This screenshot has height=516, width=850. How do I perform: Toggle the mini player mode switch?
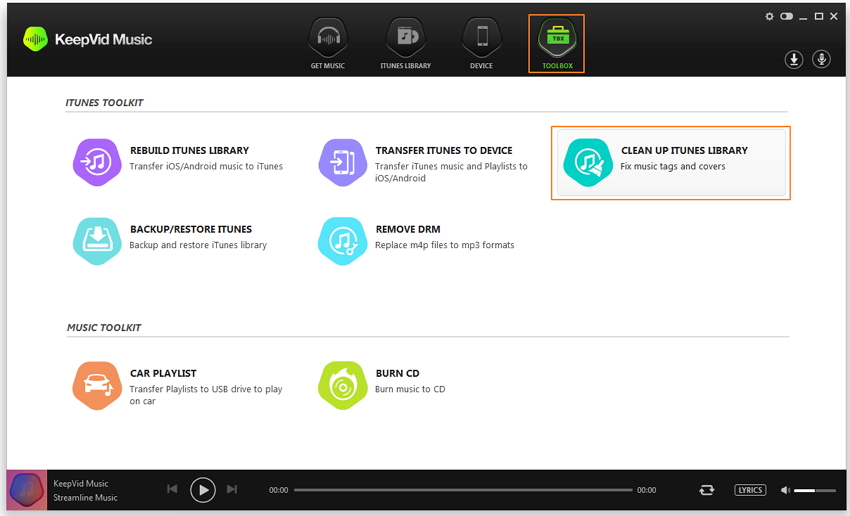pos(786,16)
